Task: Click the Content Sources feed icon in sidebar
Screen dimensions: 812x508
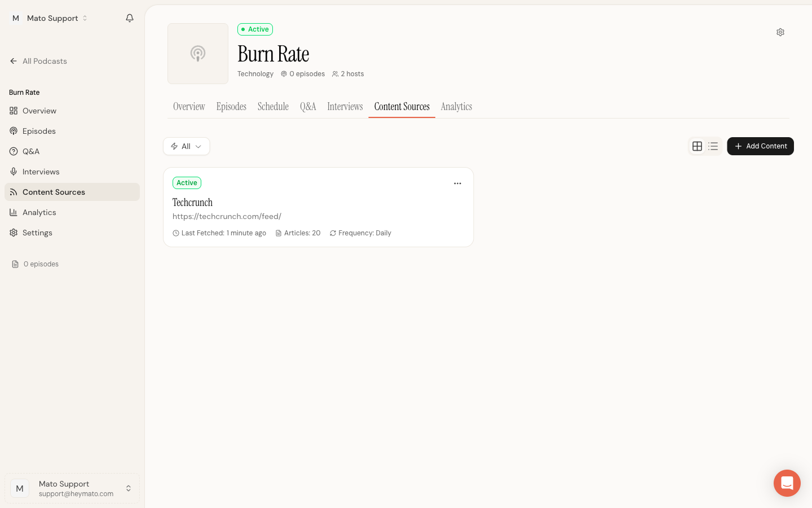Action: pyautogui.click(x=14, y=192)
